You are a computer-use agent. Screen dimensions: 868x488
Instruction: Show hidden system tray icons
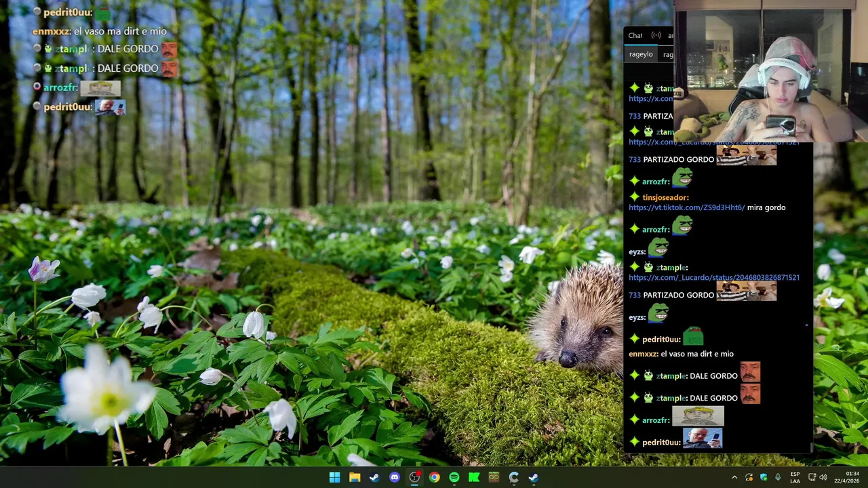[x=734, y=477]
